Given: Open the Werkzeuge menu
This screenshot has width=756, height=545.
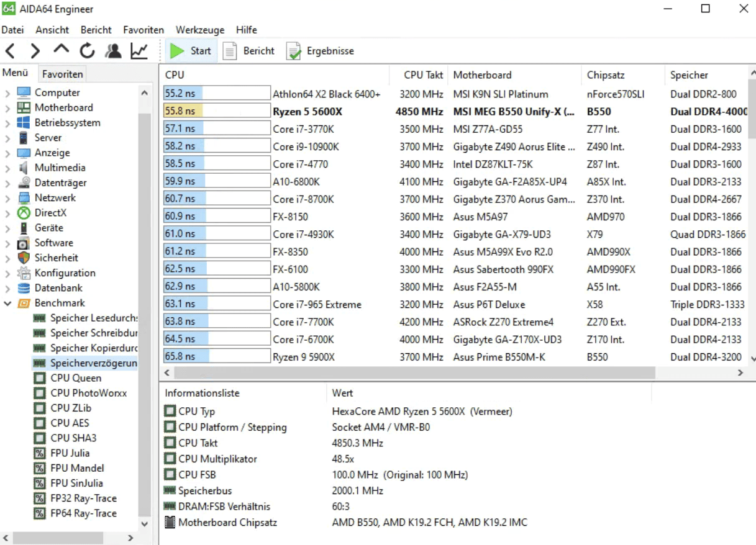Looking at the screenshot, I should point(200,30).
